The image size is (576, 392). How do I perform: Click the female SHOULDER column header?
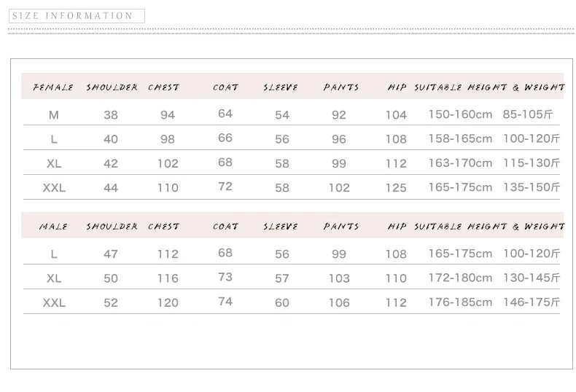pyautogui.click(x=112, y=87)
